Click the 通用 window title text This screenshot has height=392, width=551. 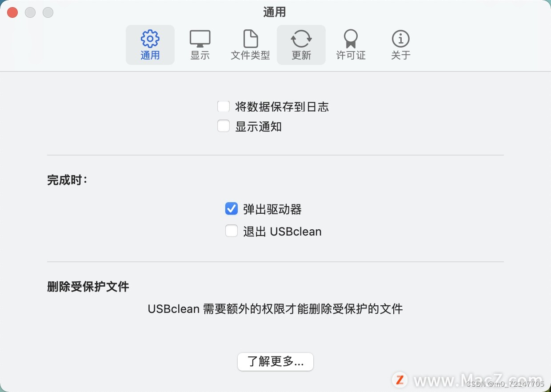coord(275,12)
